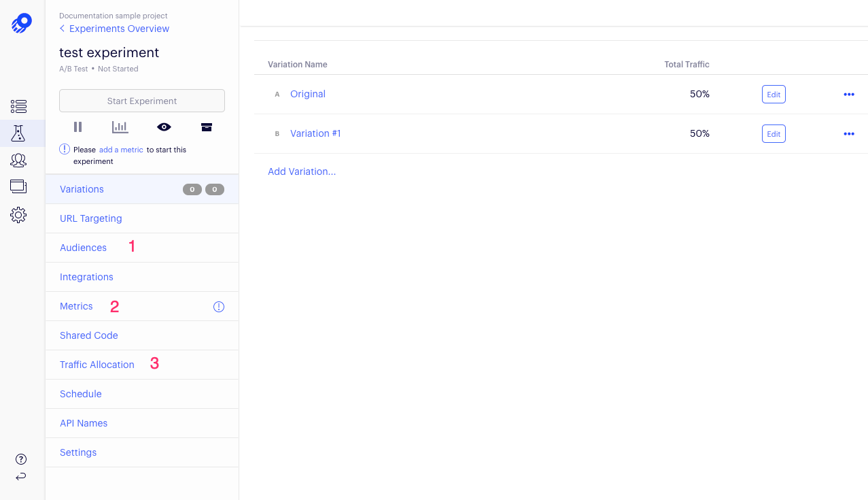Image resolution: width=868 pixels, height=500 pixels.
Task: Click the test experiment title
Action: point(109,52)
